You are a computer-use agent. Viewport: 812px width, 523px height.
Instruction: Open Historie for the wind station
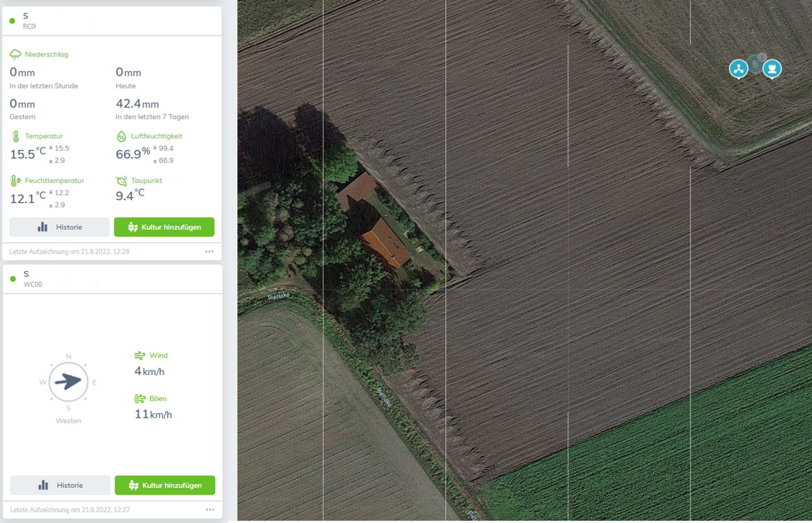click(60, 485)
